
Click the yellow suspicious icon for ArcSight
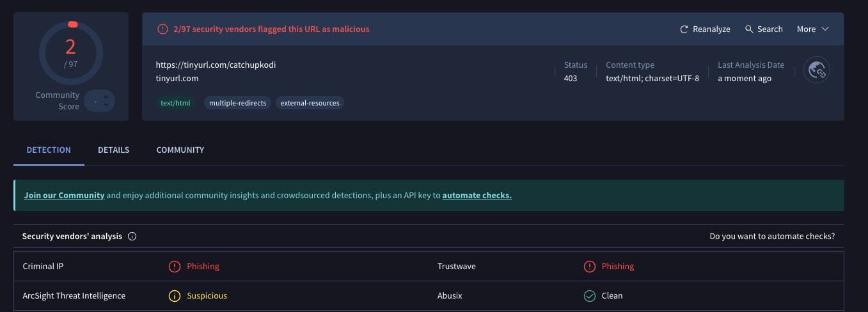(175, 296)
